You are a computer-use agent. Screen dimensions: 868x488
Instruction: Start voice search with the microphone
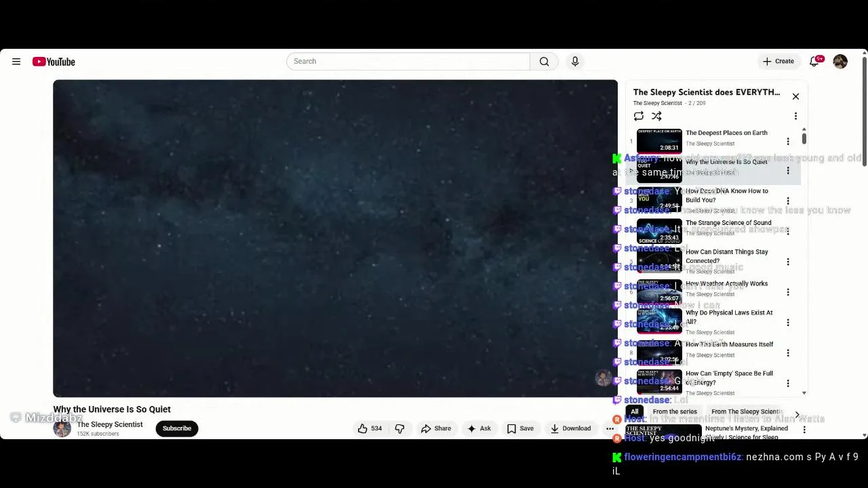[575, 62]
